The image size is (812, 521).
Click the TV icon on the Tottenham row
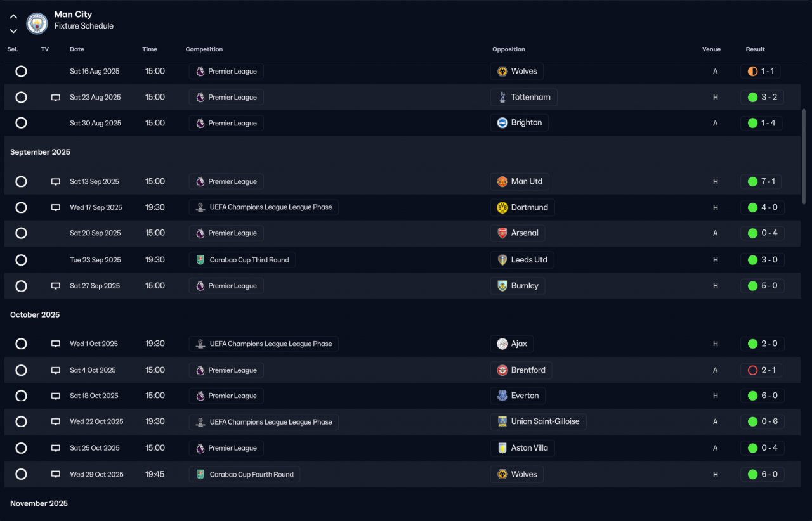56,98
